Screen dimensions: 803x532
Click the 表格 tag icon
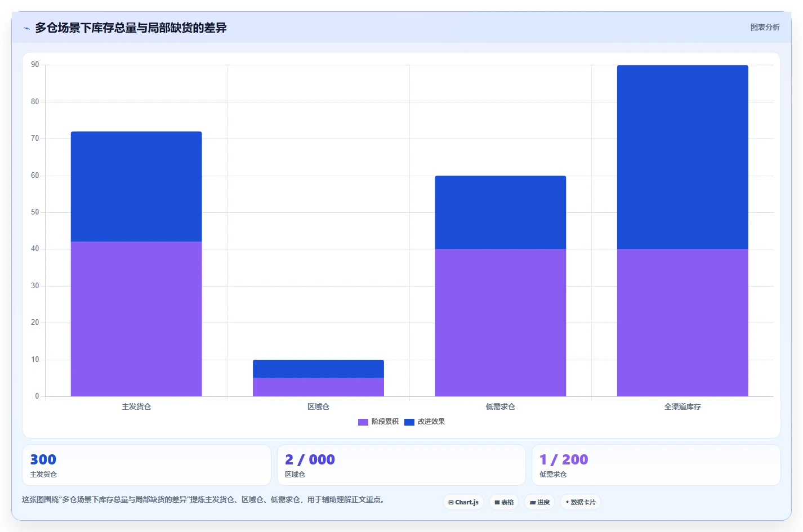[497, 502]
